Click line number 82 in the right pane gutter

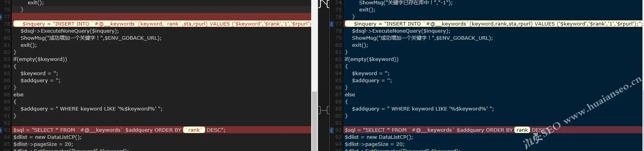[x=339, y=59]
